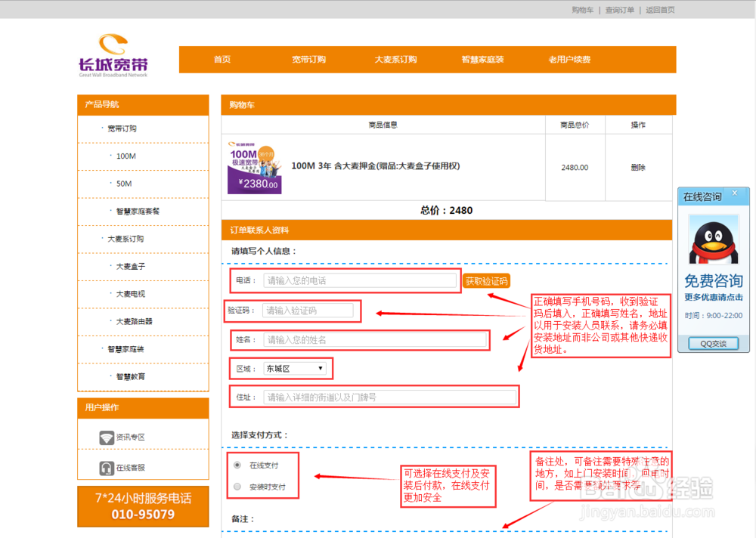Screen dimensions: 756x538
Task: Select 智慧教育 in the sidebar
Action: [x=131, y=376]
